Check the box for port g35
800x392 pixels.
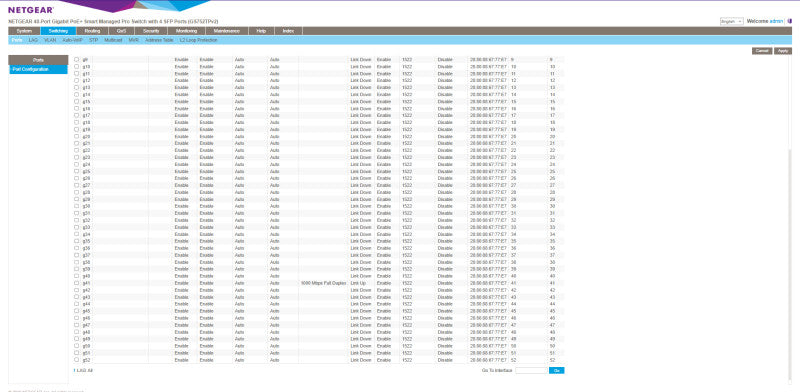pos(77,241)
